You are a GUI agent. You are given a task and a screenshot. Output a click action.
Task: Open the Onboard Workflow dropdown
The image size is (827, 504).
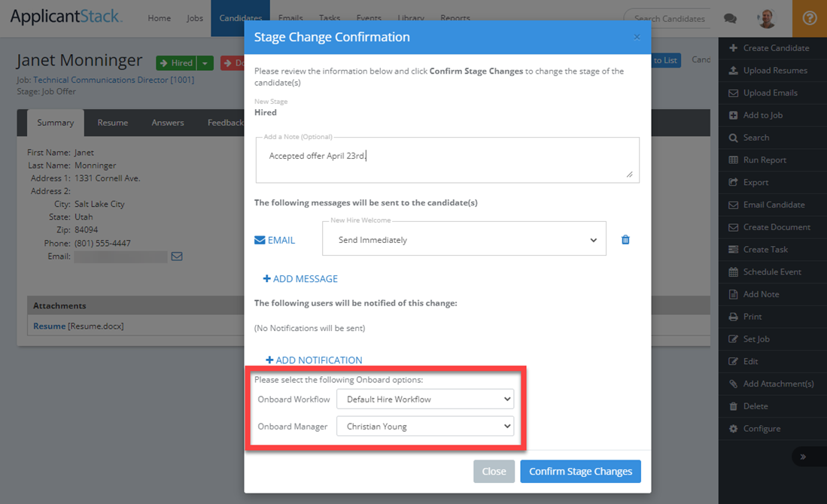(x=425, y=399)
